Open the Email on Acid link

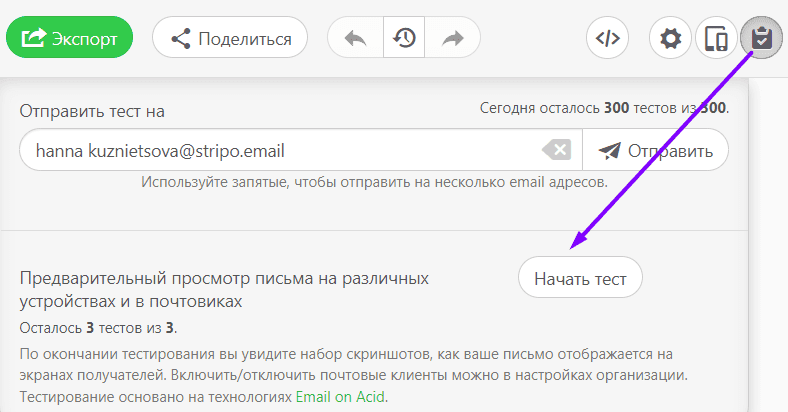coord(340,397)
